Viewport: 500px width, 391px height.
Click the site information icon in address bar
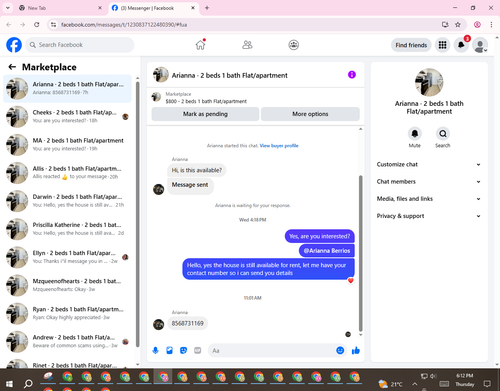[53, 24]
